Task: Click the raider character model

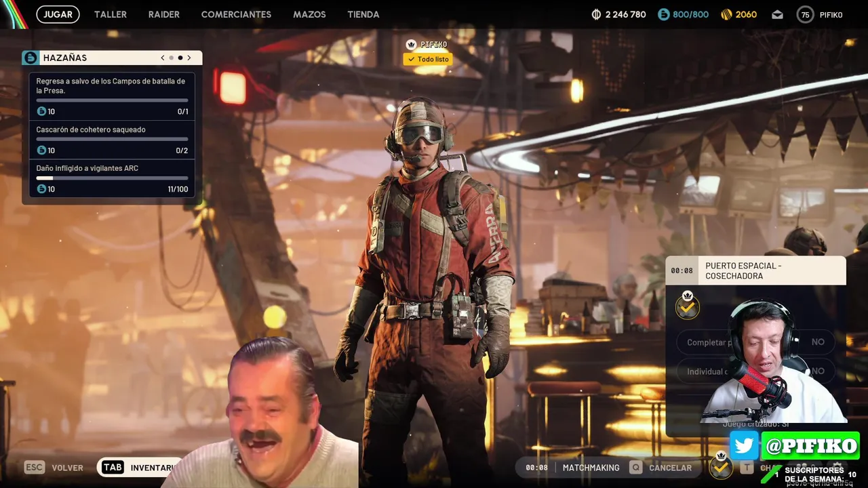Action: [424, 291]
